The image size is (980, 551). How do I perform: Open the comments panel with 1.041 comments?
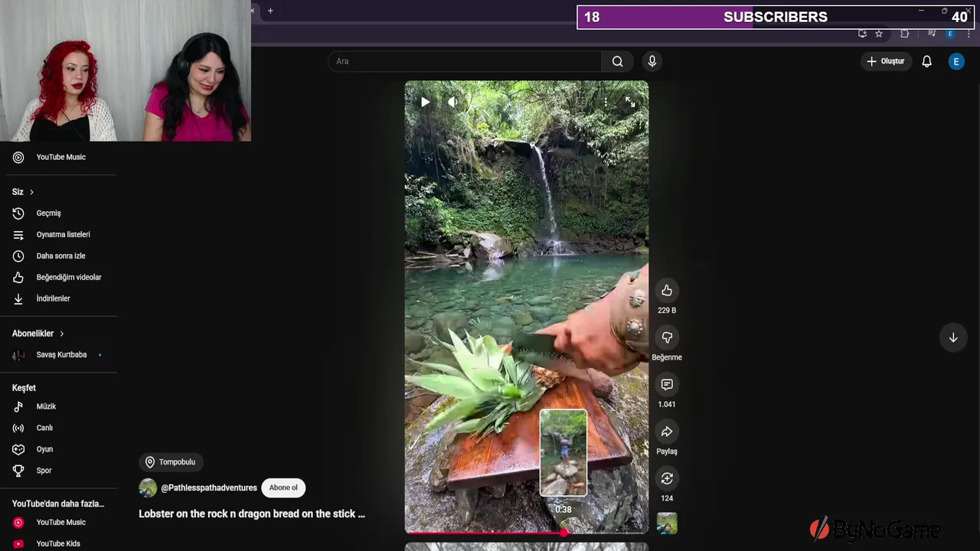click(x=667, y=384)
